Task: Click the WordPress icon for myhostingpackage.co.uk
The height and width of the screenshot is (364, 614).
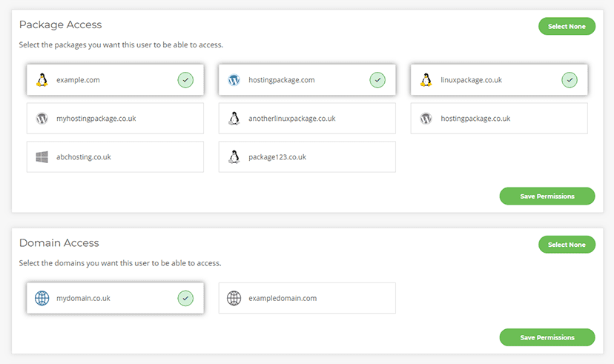Action: tap(42, 118)
